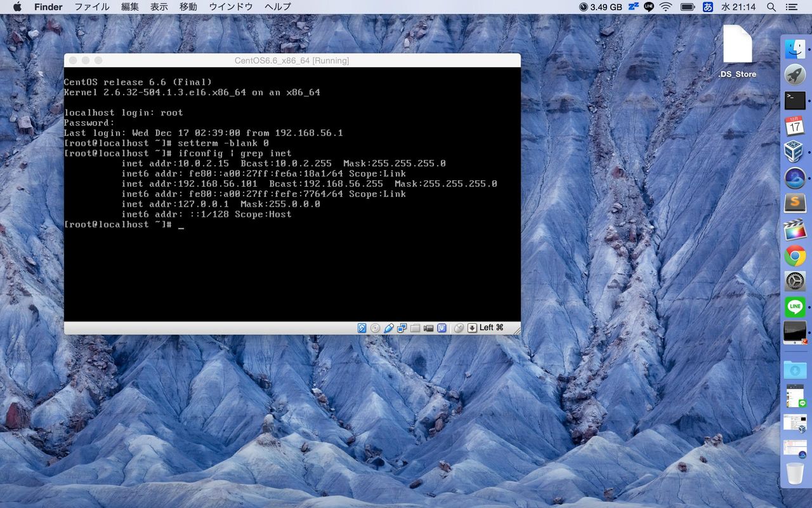Open the Wi-Fi status menu
The width and height of the screenshot is (812, 508).
coord(665,7)
